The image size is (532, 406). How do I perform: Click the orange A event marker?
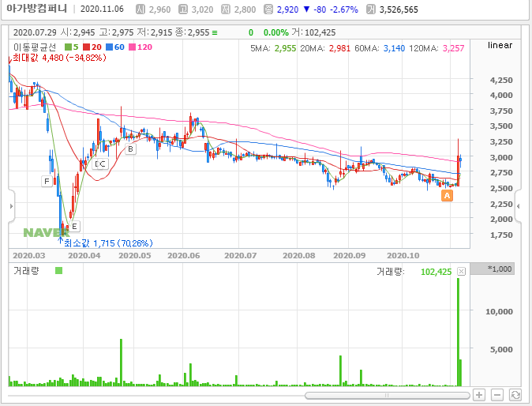[448, 196]
